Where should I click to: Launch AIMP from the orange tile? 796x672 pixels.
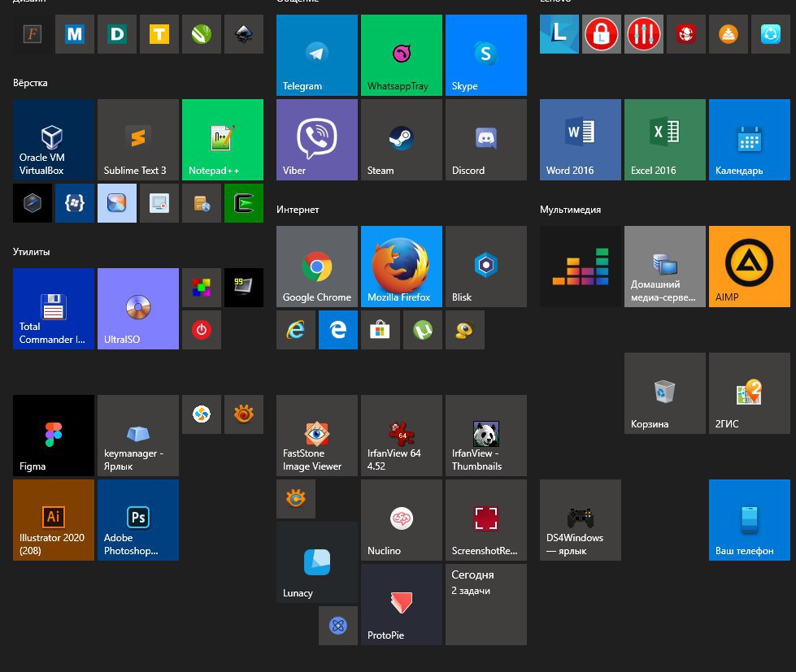[750, 267]
